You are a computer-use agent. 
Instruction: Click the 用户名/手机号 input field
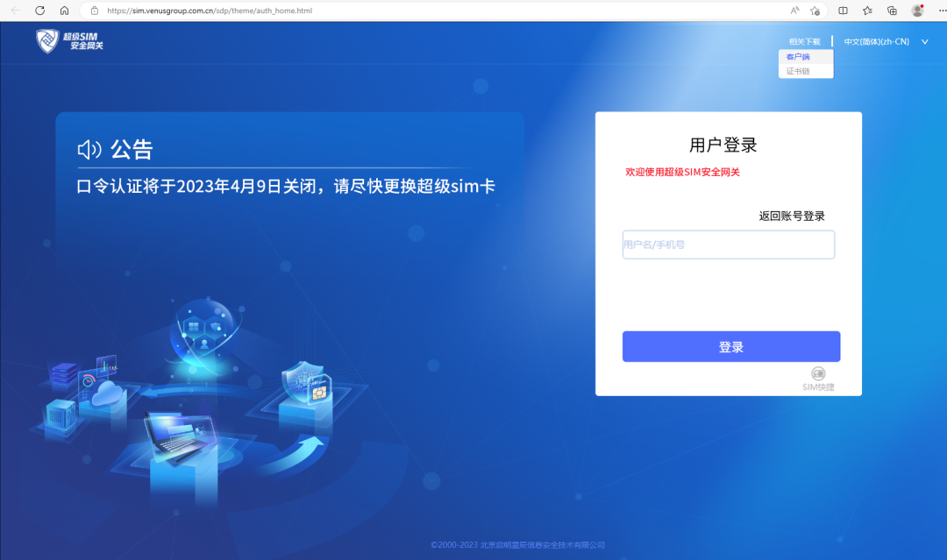point(729,245)
